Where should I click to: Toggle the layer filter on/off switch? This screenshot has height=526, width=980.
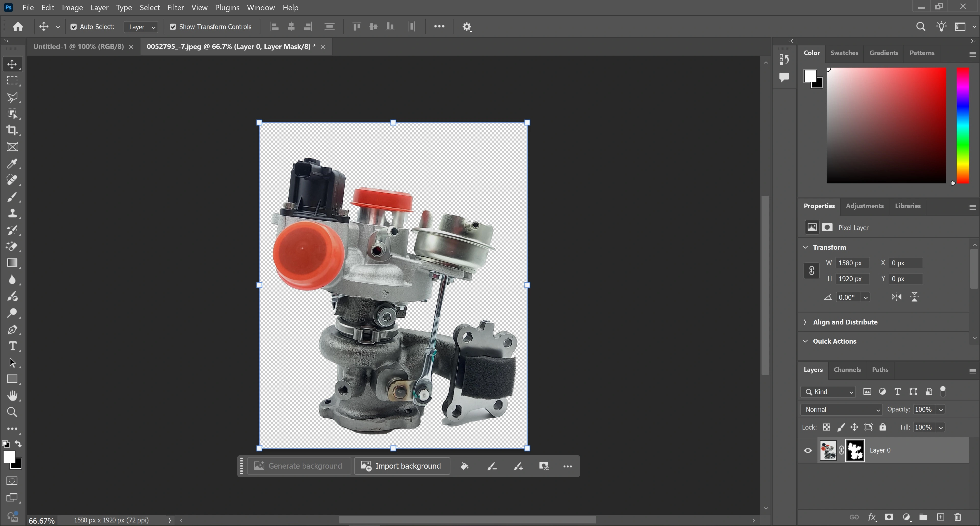pos(943,391)
